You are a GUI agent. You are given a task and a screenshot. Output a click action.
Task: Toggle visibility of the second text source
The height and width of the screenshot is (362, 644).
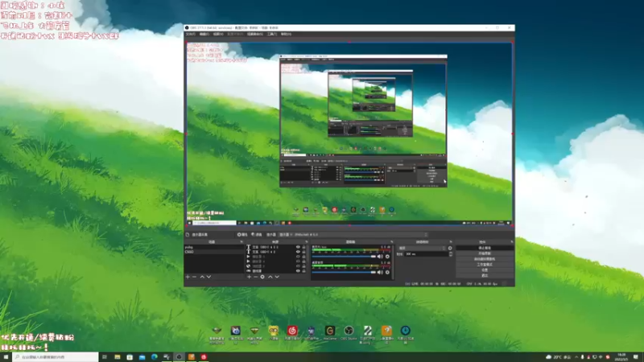pyautogui.click(x=298, y=252)
